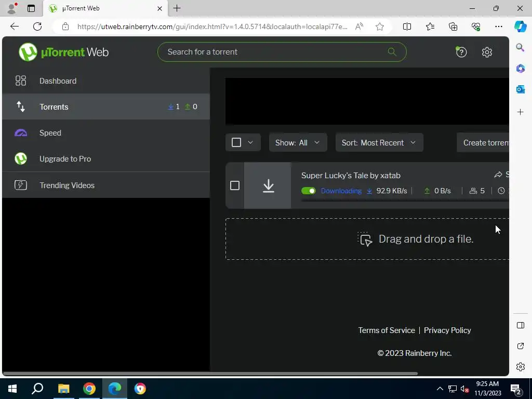The width and height of the screenshot is (532, 399).
Task: Click the Edge sidebar search icon
Action: tap(520, 47)
